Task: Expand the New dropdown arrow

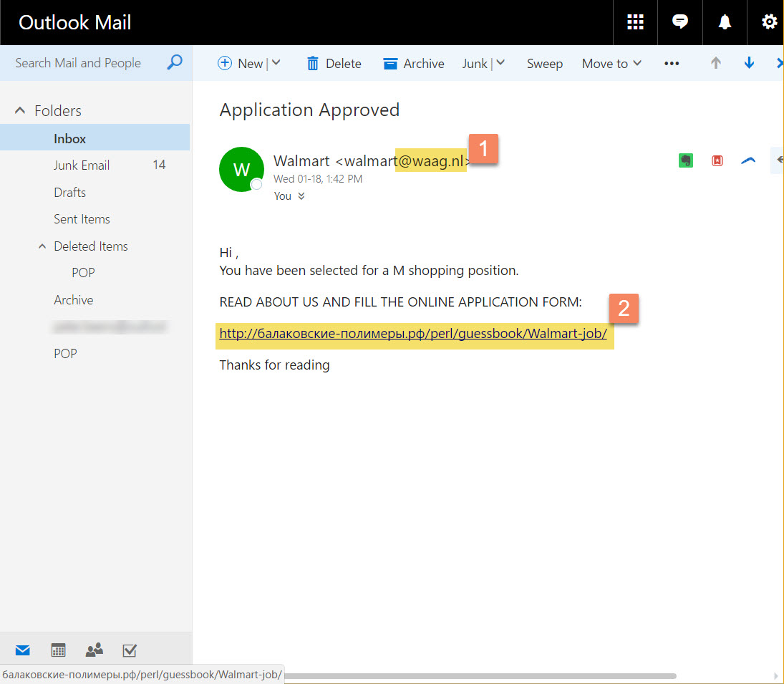Action: point(276,63)
